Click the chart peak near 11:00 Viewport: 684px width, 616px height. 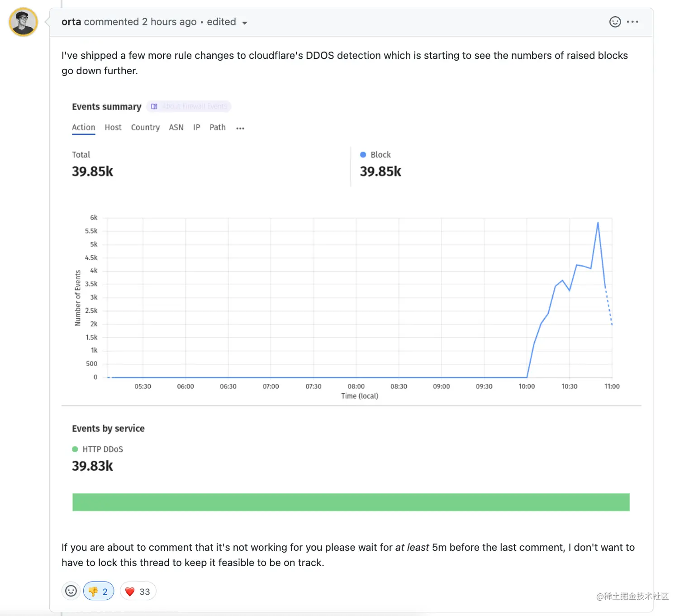[598, 223]
